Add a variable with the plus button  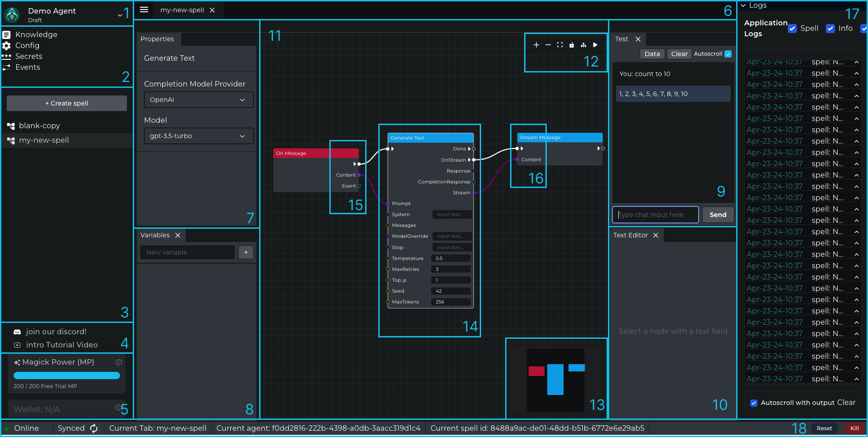click(246, 253)
